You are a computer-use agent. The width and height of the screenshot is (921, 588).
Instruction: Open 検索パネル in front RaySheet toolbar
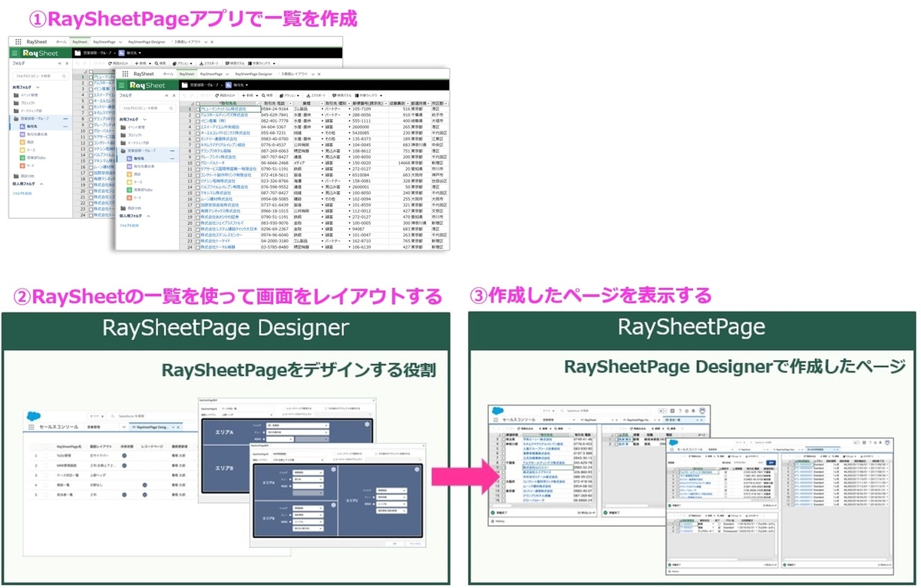coord(342,95)
